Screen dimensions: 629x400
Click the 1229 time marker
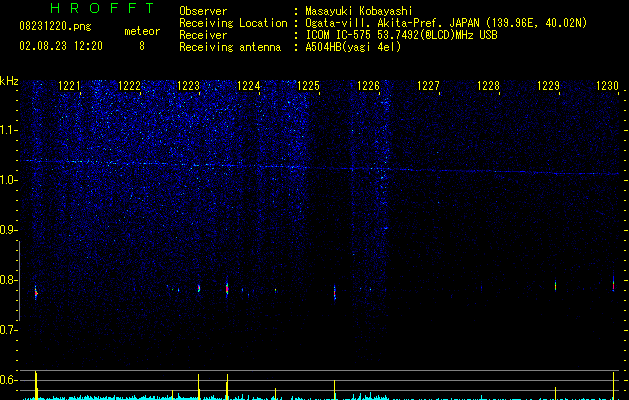[548, 86]
